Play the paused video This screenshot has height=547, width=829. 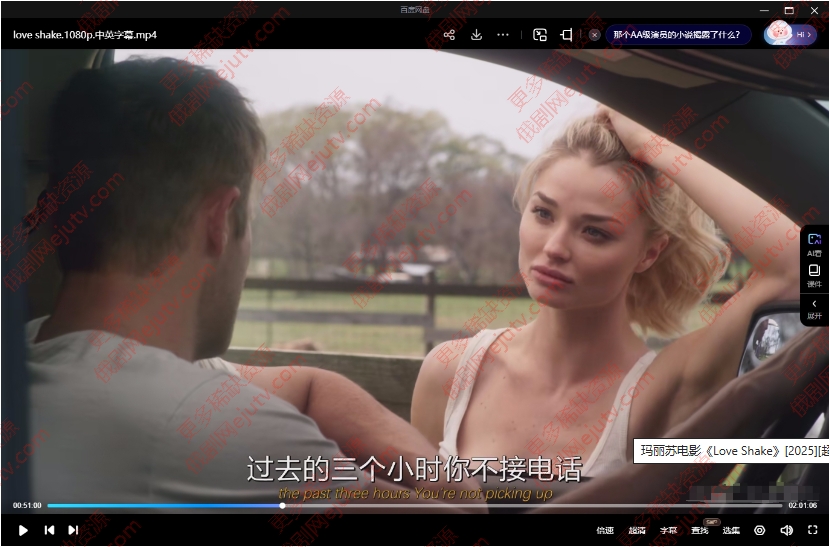(x=23, y=530)
